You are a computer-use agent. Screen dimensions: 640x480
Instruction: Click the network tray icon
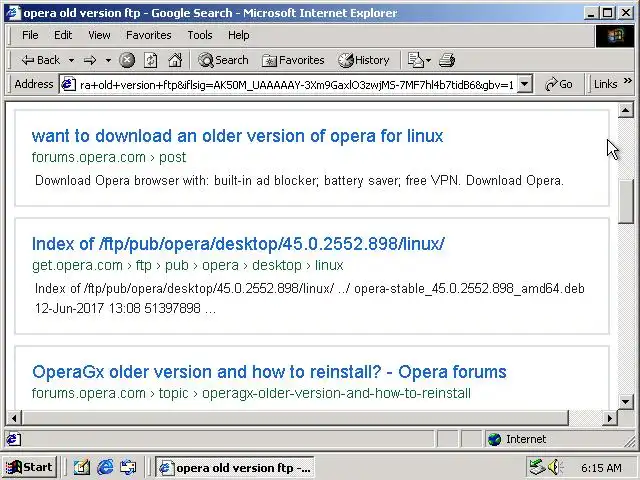point(536,467)
